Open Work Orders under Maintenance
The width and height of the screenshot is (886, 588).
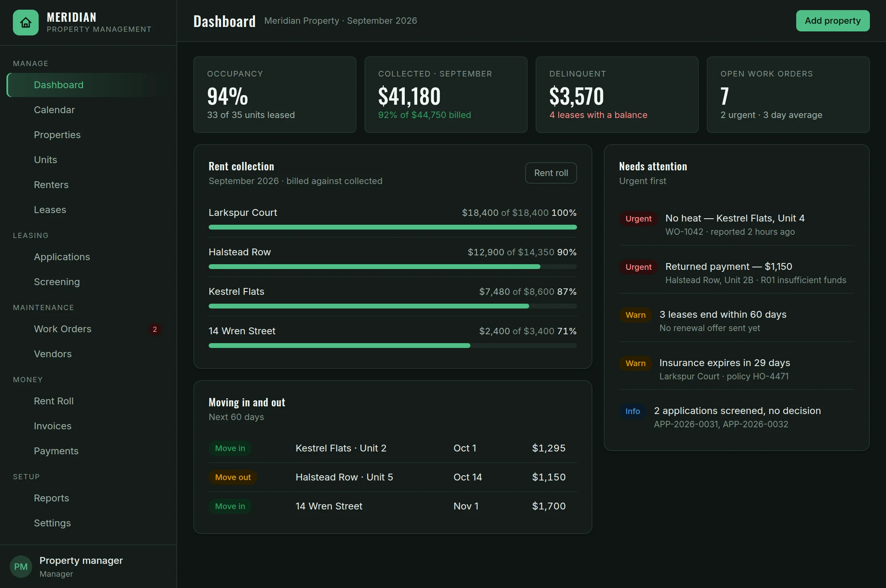88,329
